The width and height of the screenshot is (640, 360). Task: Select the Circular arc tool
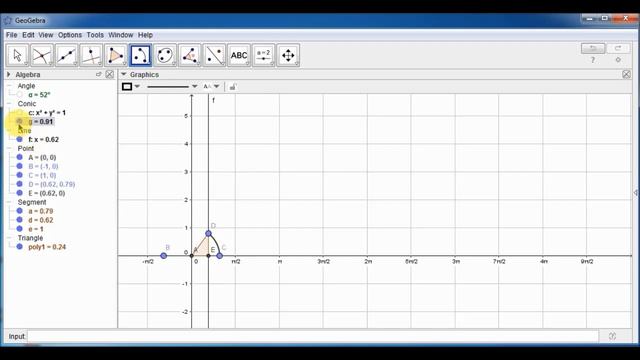coord(140,55)
